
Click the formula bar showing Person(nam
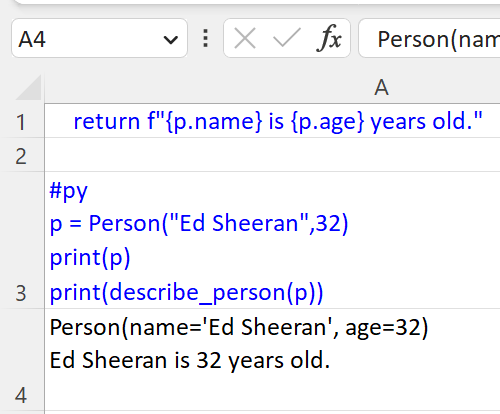(429, 38)
